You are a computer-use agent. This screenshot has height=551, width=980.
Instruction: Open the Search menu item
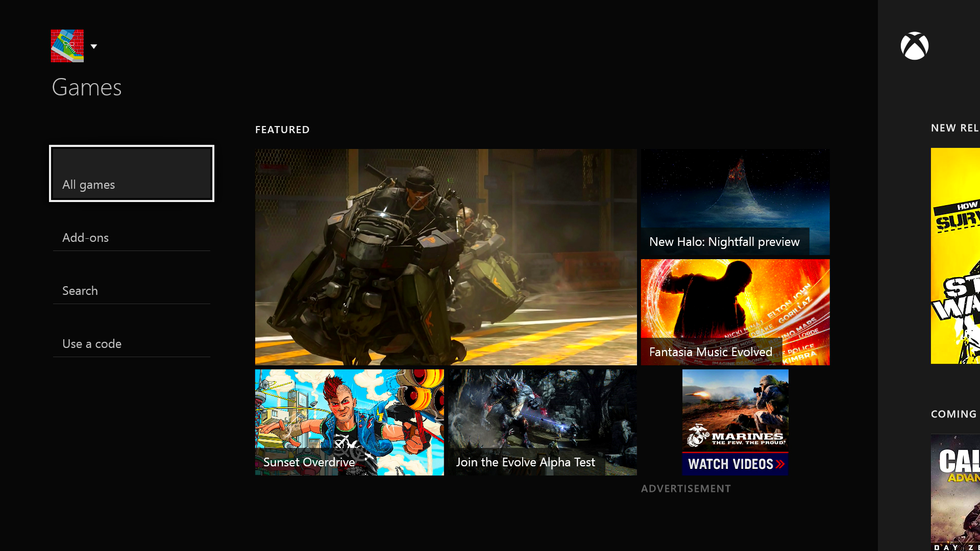coord(132,290)
